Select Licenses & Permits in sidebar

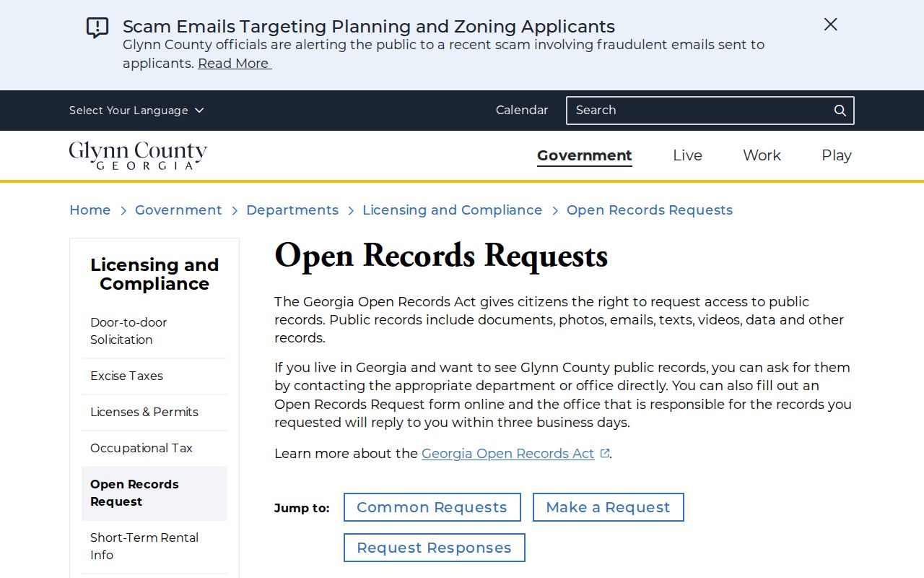tap(154, 413)
